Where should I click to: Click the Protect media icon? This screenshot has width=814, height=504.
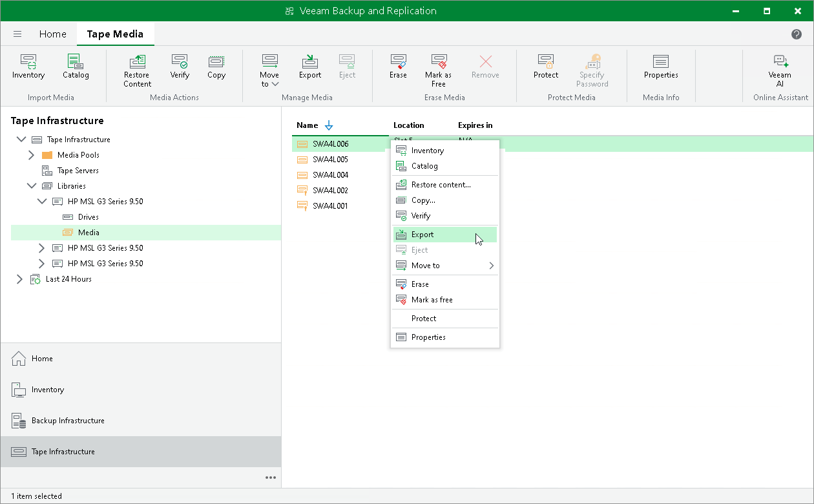point(545,68)
